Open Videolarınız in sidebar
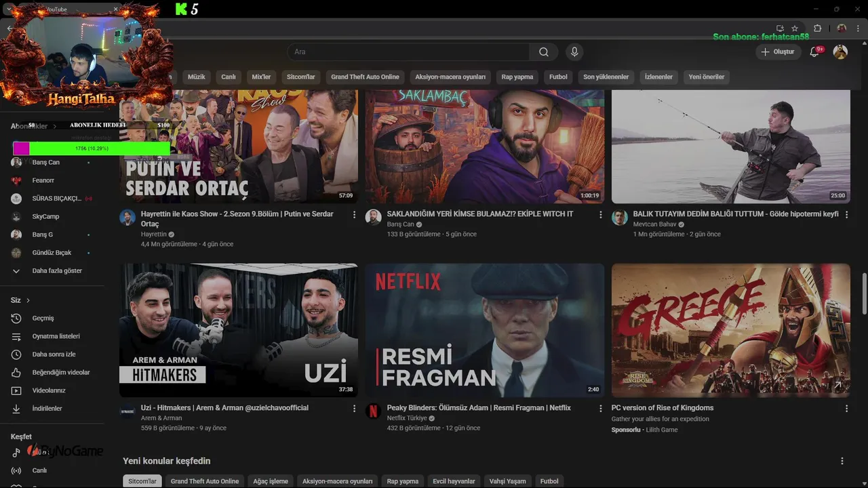This screenshot has width=868, height=488. coord(53,390)
